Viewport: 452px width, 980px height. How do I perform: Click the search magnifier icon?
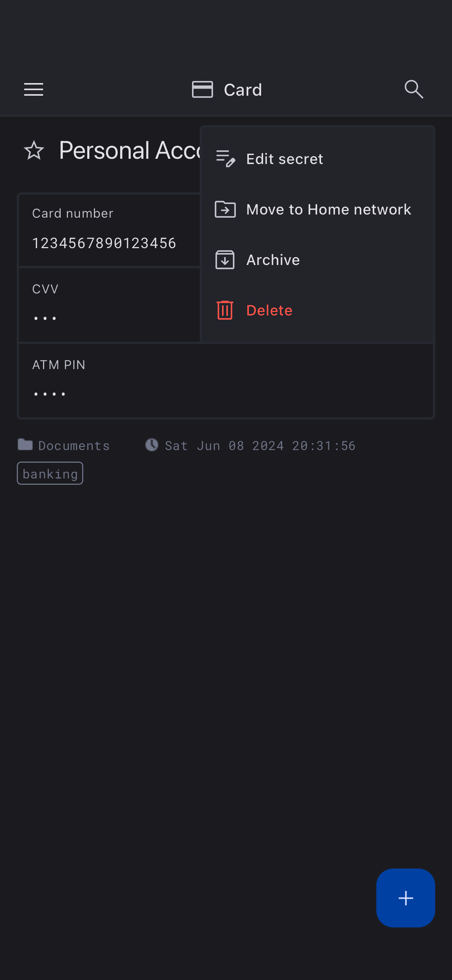pyautogui.click(x=413, y=90)
